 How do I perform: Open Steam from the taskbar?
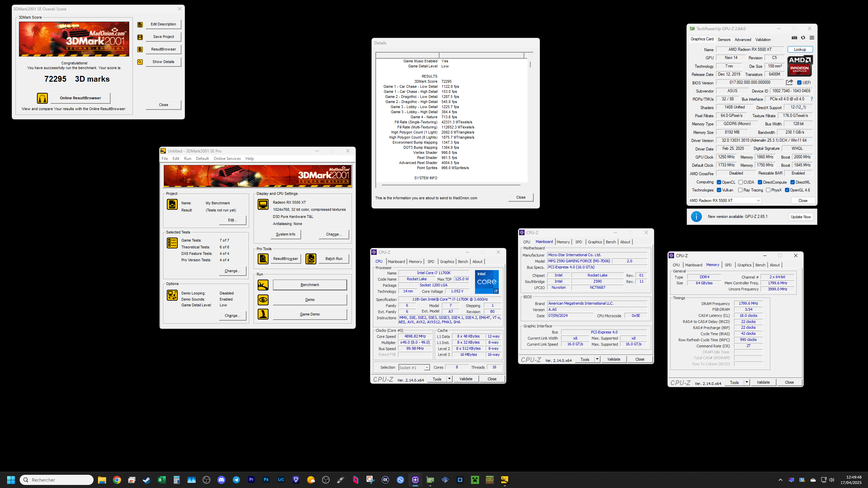(x=146, y=480)
